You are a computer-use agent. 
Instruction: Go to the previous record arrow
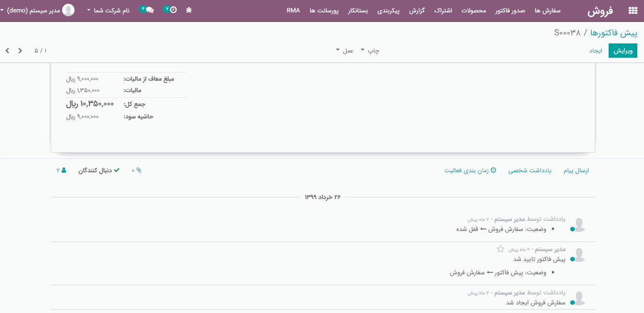(20, 51)
